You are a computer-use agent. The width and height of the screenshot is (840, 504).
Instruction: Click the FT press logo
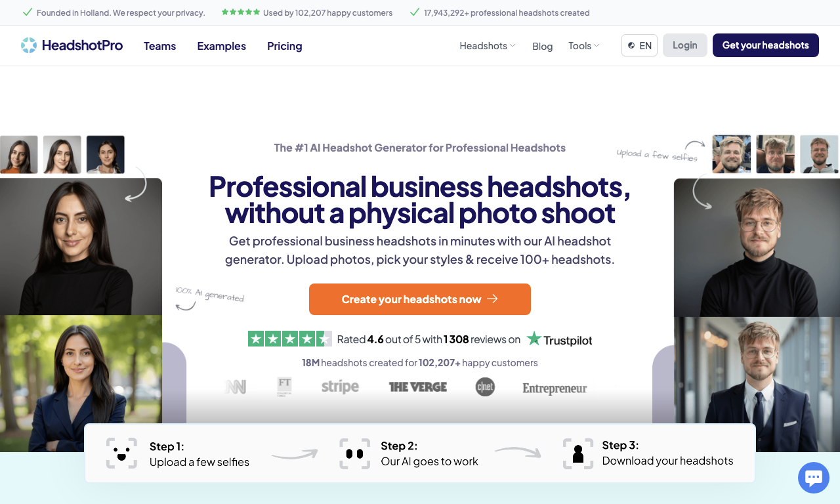click(x=284, y=387)
